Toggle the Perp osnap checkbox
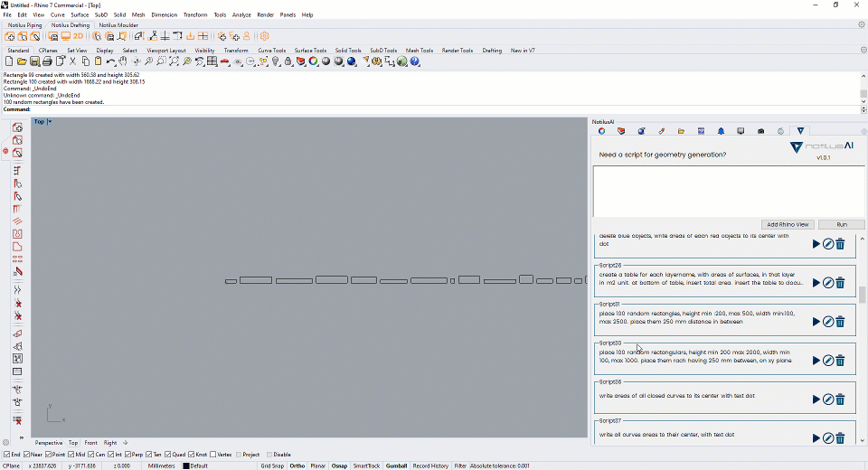This screenshot has width=868, height=470. coord(127,455)
